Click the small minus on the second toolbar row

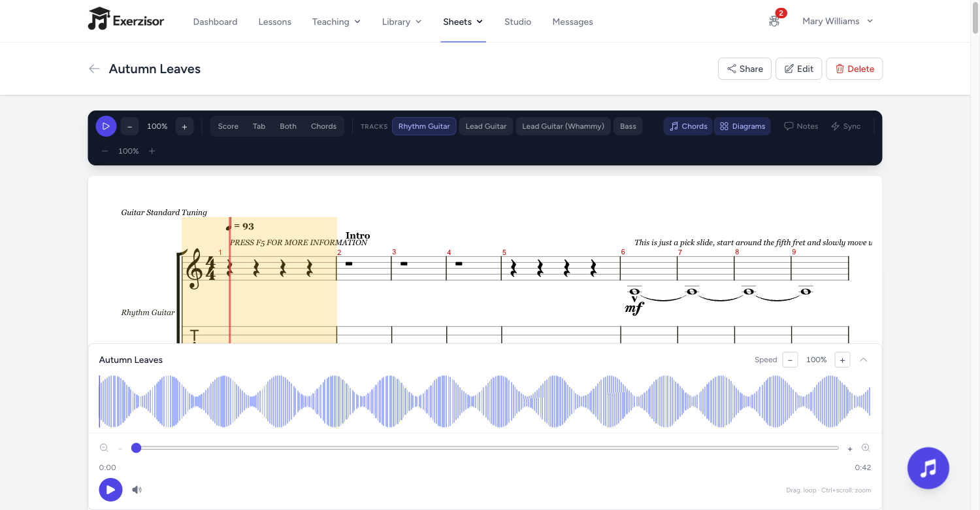click(x=105, y=151)
